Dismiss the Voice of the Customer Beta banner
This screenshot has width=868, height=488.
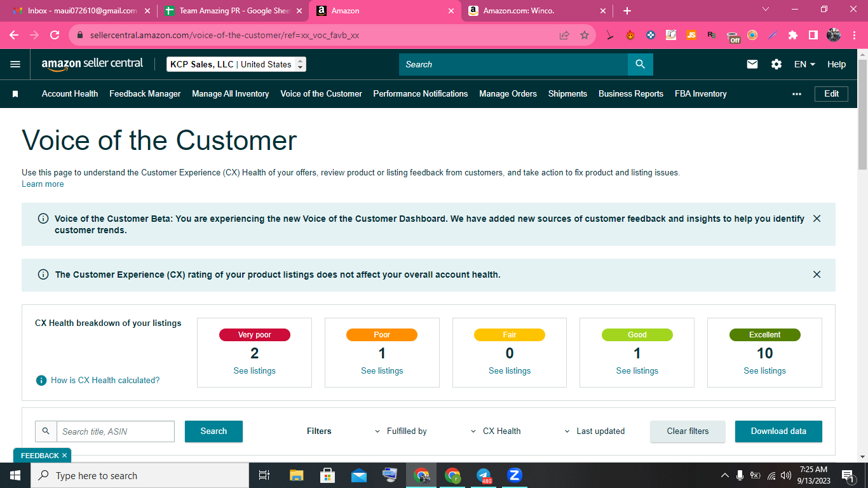(817, 219)
